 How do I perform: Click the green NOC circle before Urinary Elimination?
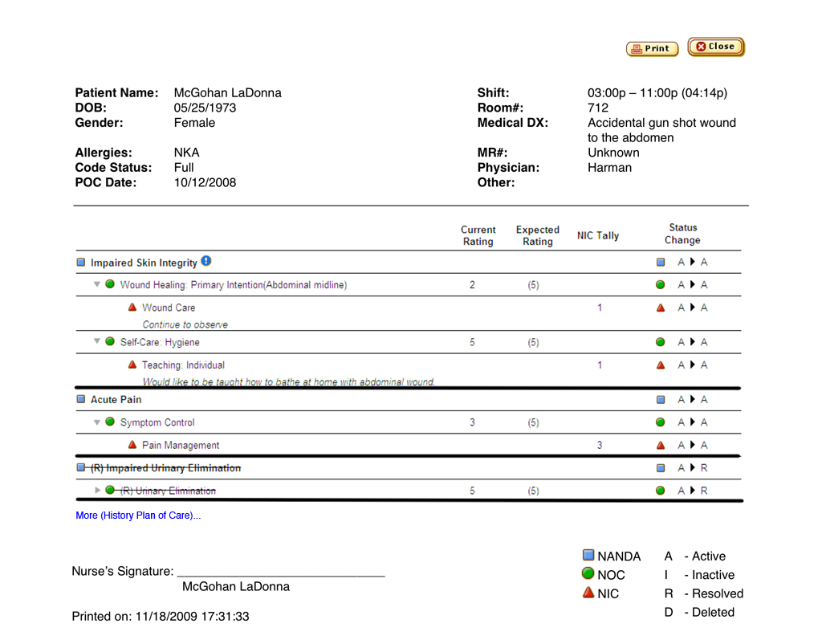[109, 490]
